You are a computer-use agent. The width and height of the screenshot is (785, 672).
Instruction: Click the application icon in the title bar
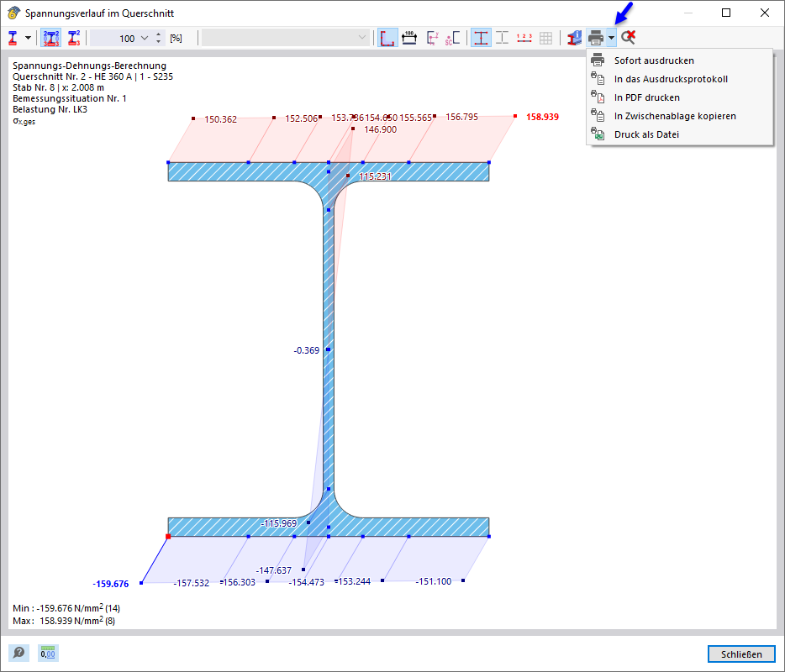tap(13, 13)
